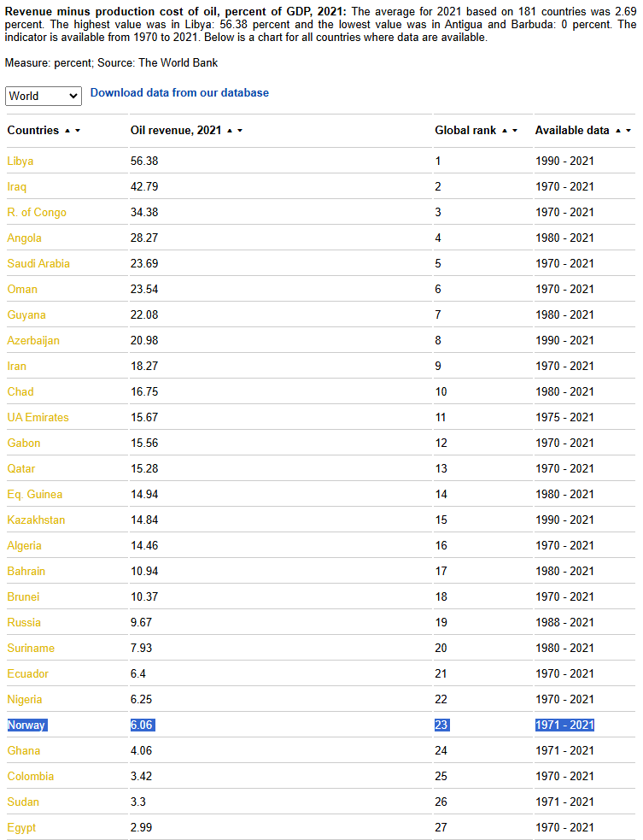643x840 pixels.
Task: Open the R. of Congo link
Action: 37,213
